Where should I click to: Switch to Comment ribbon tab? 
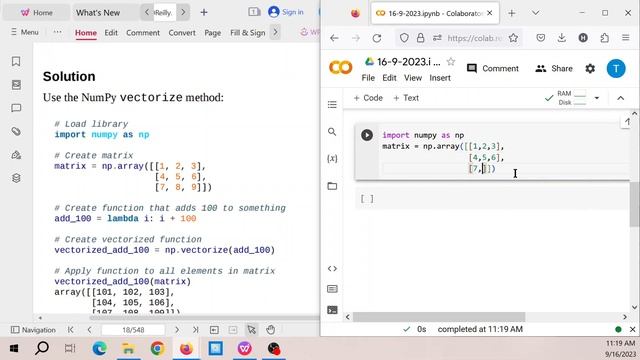pyautogui.click(x=143, y=33)
